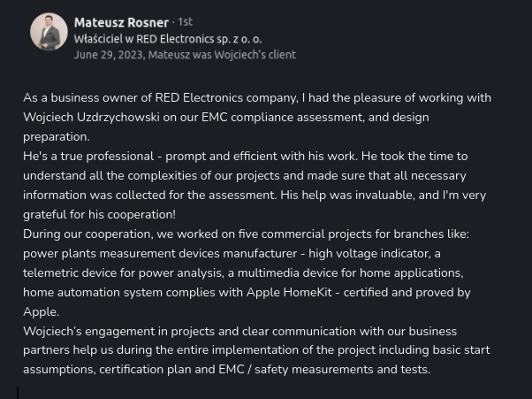This screenshot has height=399, width=532.
Task: Click the 1st degree connection badge
Action: click(x=186, y=22)
